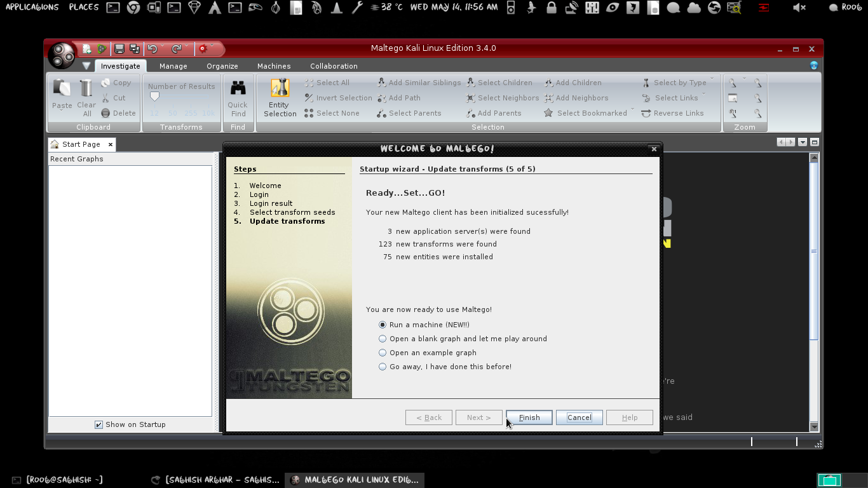This screenshot has width=868, height=488.
Task: Open the Select by Type dropdown
Action: pyautogui.click(x=712, y=80)
